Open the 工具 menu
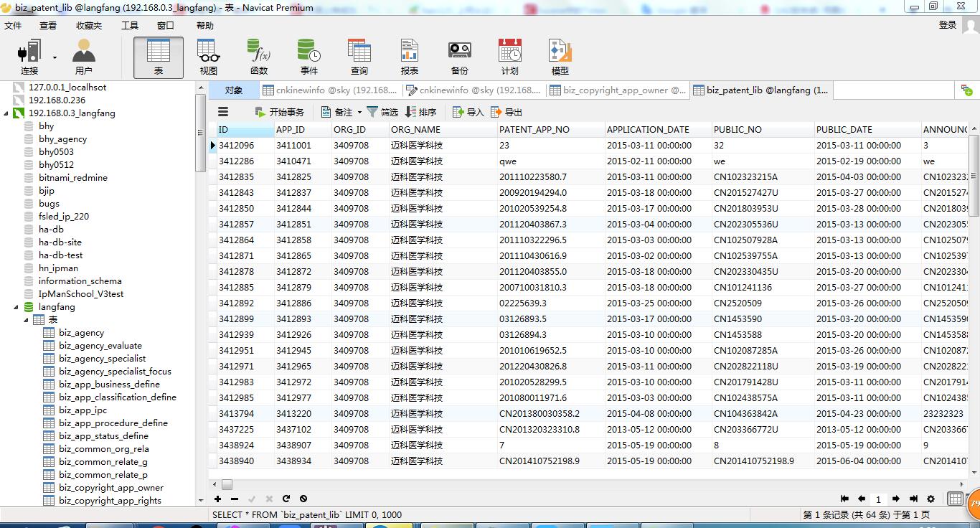980x528 pixels. pos(130,25)
